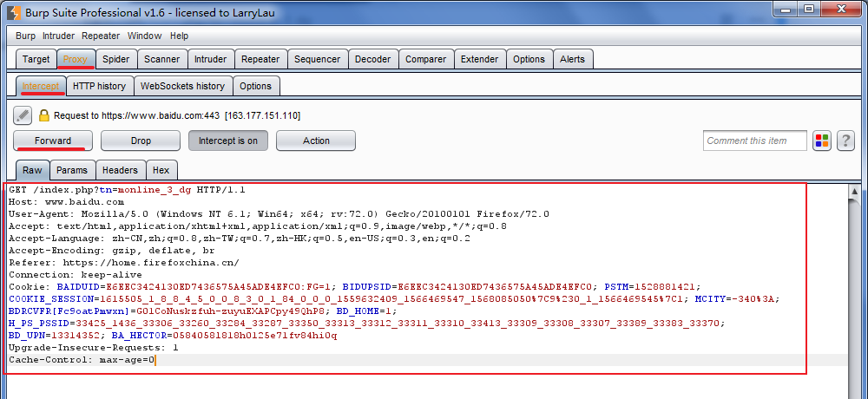The height and width of the screenshot is (399, 868).
Task: Switch to the Params view tab
Action: click(72, 171)
